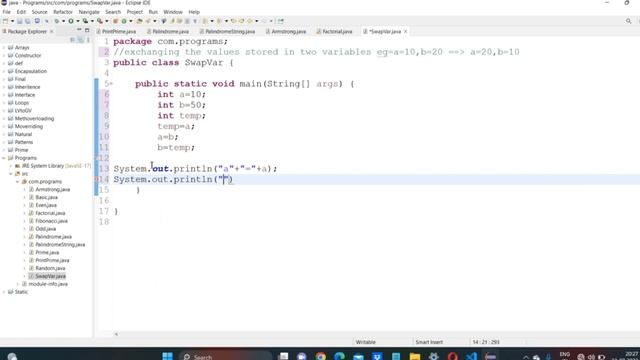The width and height of the screenshot is (640, 360).
Task: Open File Explorer from the taskbar
Action: [x=415, y=356]
